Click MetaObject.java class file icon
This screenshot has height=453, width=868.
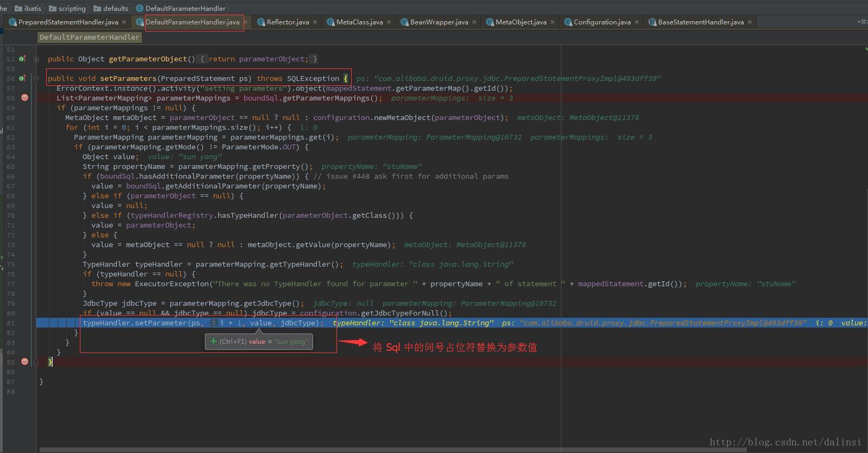(x=490, y=22)
